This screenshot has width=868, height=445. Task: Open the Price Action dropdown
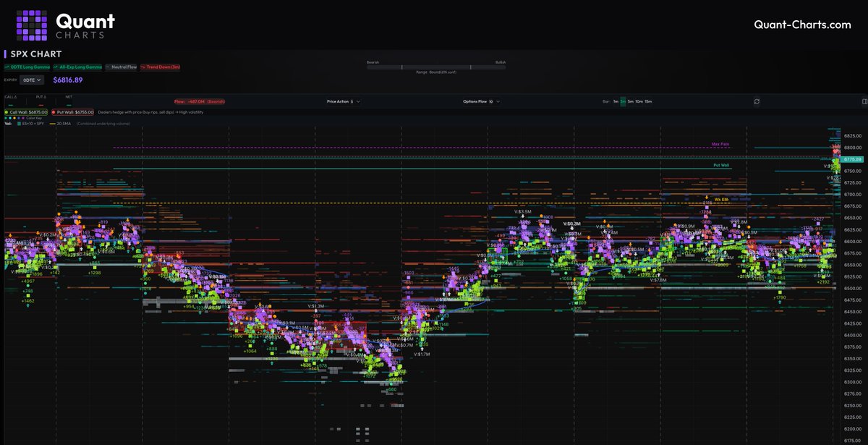[343, 101]
